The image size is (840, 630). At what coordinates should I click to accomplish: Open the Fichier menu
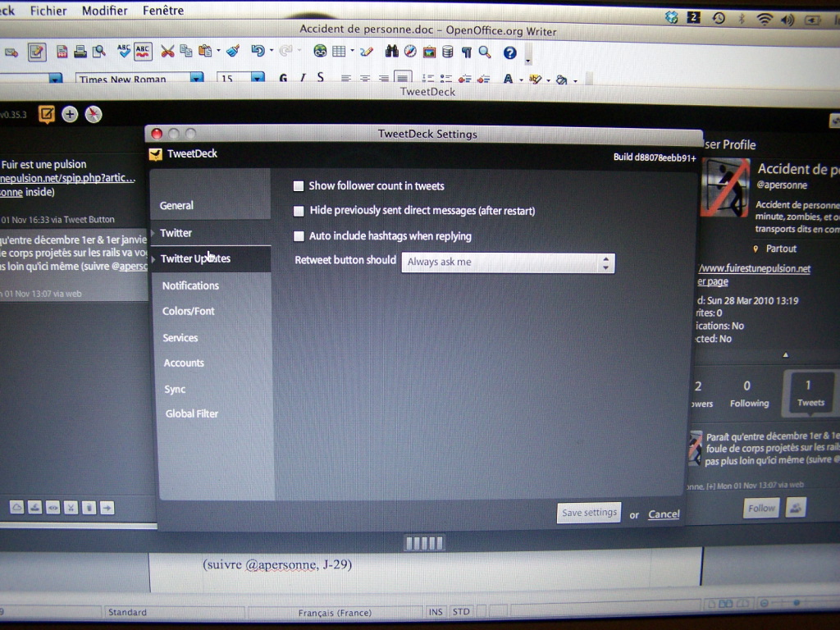click(48, 11)
